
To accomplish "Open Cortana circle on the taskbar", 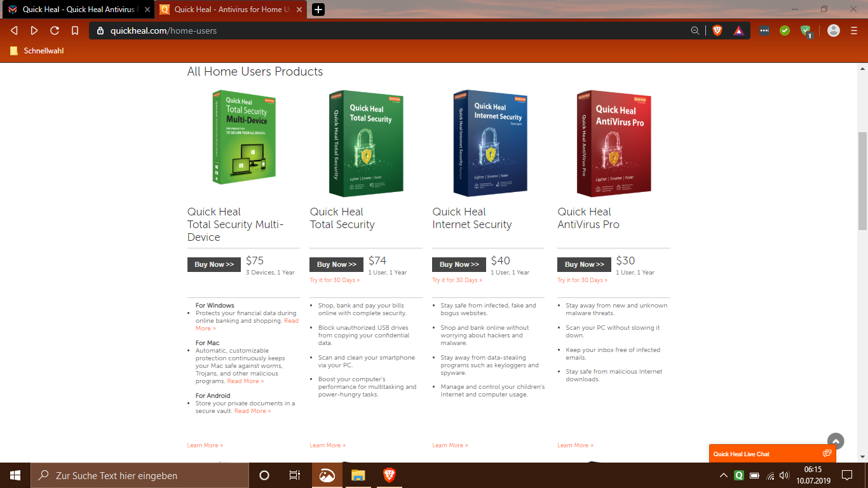I will [264, 475].
